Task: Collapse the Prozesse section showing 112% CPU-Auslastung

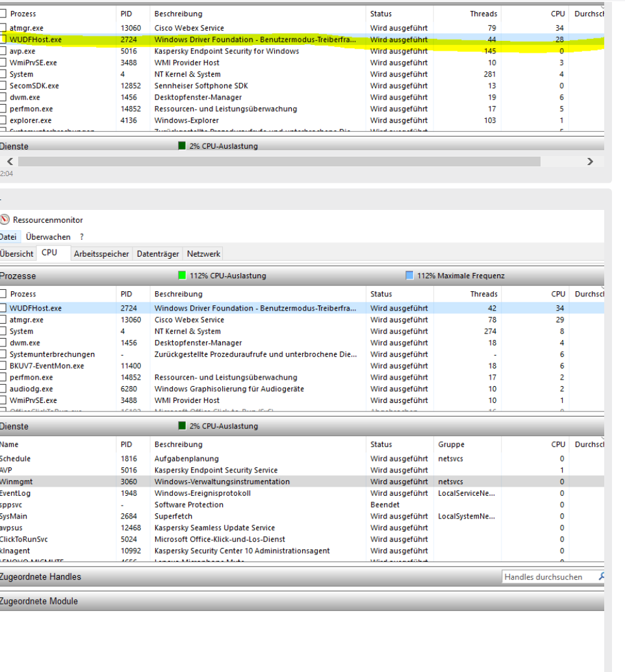Action: tap(302, 276)
